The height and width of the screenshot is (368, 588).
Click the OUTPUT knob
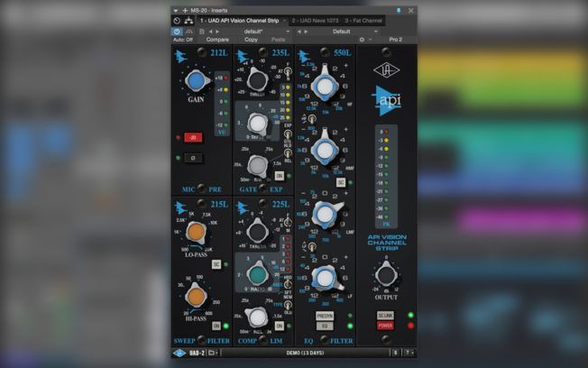[x=386, y=274]
